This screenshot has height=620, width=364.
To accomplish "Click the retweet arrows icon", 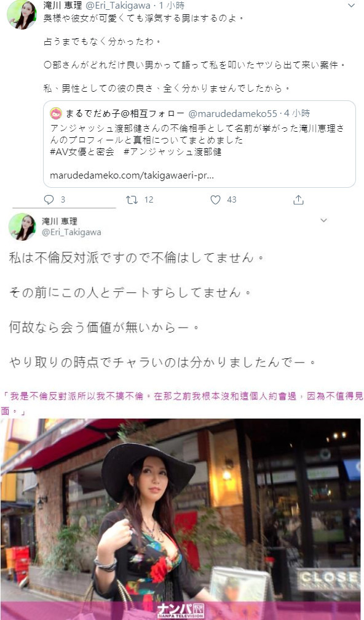I will (132, 199).
